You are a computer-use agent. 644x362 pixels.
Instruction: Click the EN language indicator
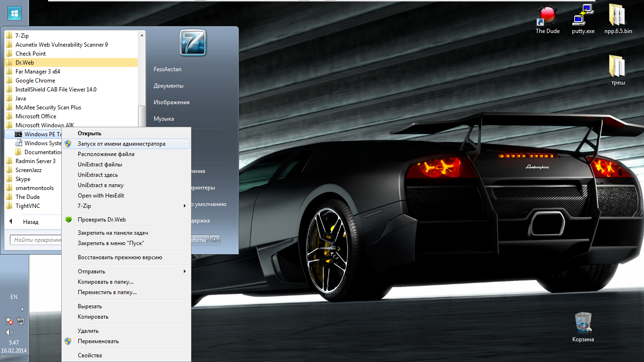pyautogui.click(x=14, y=297)
